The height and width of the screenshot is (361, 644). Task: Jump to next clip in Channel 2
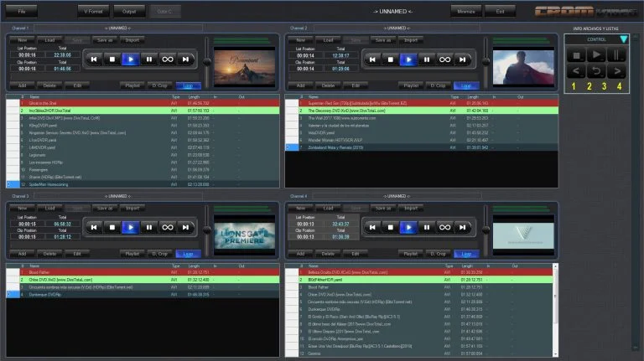pyautogui.click(x=463, y=59)
